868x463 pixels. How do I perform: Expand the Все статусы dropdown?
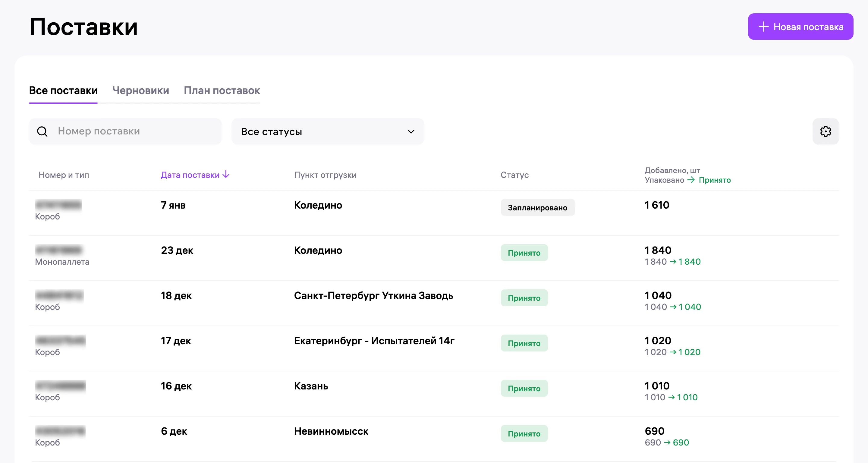pyautogui.click(x=328, y=131)
